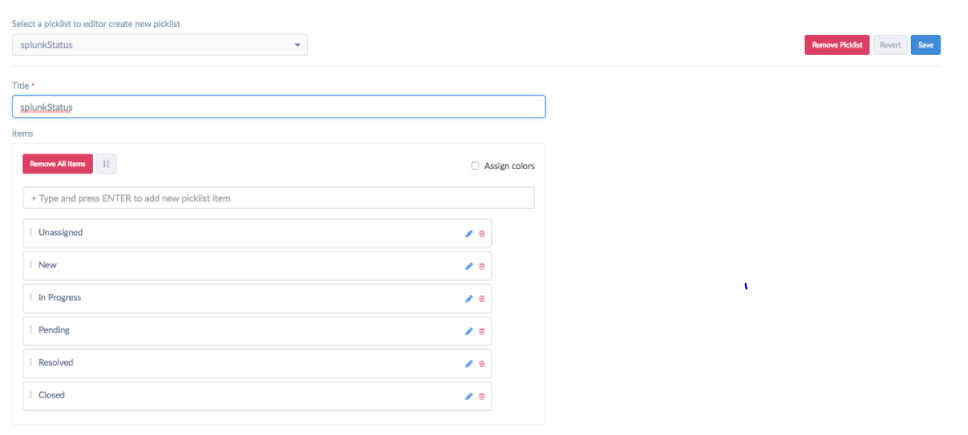
Task: Delete the Unassigned picklist item
Action: pyautogui.click(x=482, y=234)
